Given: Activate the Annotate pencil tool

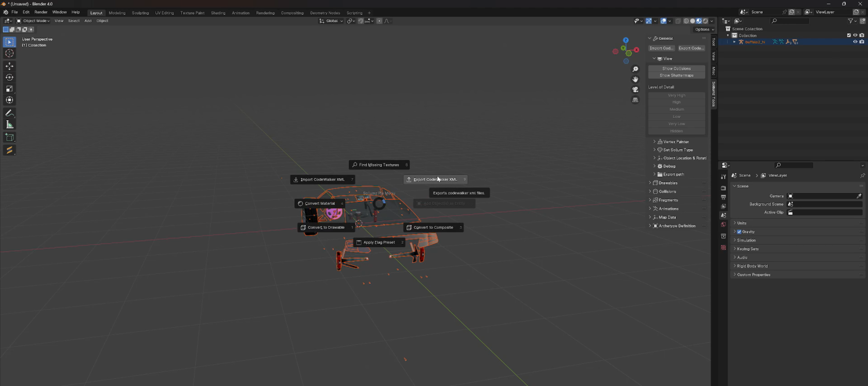Looking at the screenshot, I should [x=9, y=113].
